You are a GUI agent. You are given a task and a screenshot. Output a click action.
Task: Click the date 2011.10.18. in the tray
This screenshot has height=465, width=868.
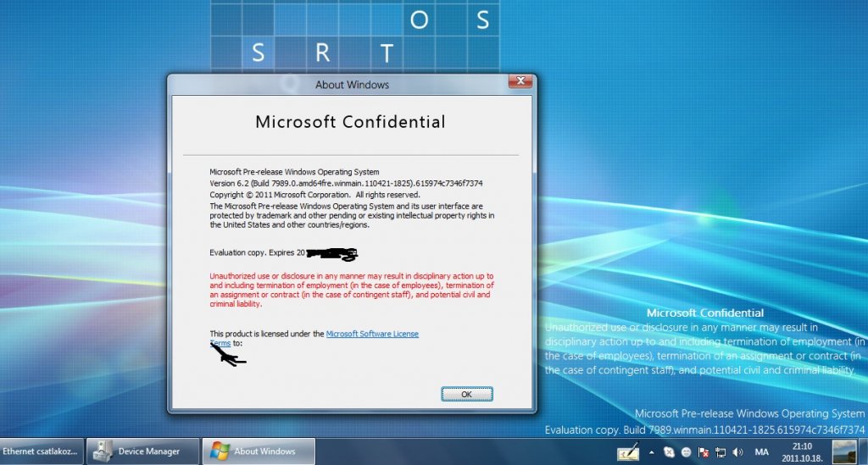click(802, 458)
